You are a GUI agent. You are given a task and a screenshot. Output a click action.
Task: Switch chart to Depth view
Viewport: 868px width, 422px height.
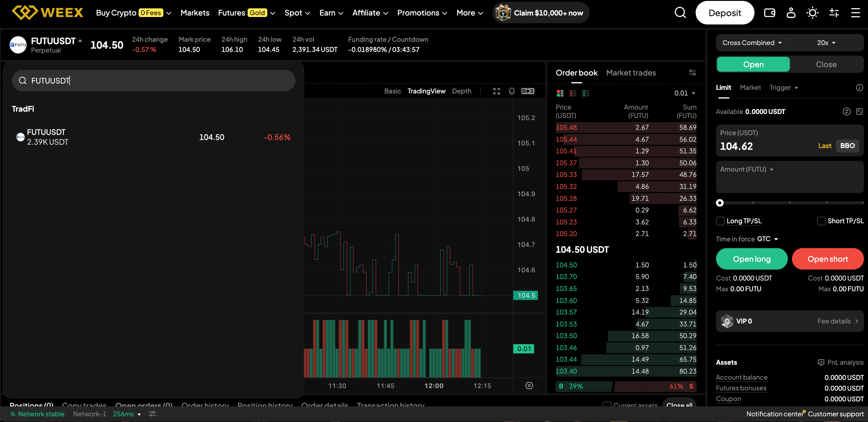pyautogui.click(x=461, y=91)
